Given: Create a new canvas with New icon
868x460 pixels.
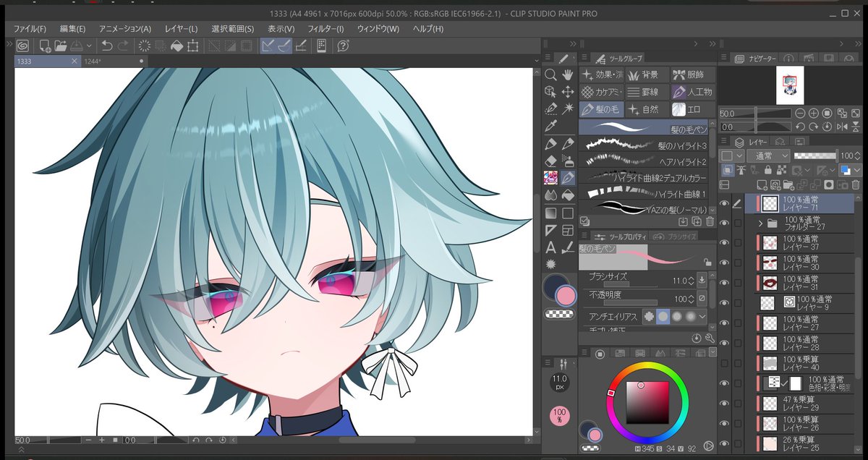Looking at the screenshot, I should pos(45,46).
